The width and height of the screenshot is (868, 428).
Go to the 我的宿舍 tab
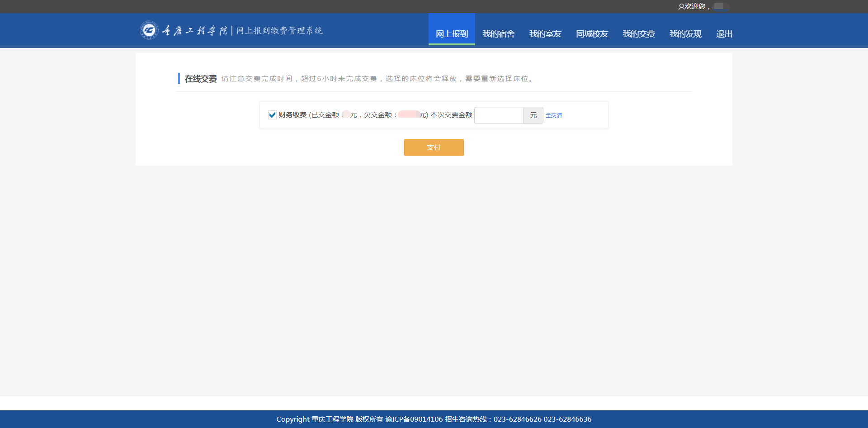pos(498,33)
